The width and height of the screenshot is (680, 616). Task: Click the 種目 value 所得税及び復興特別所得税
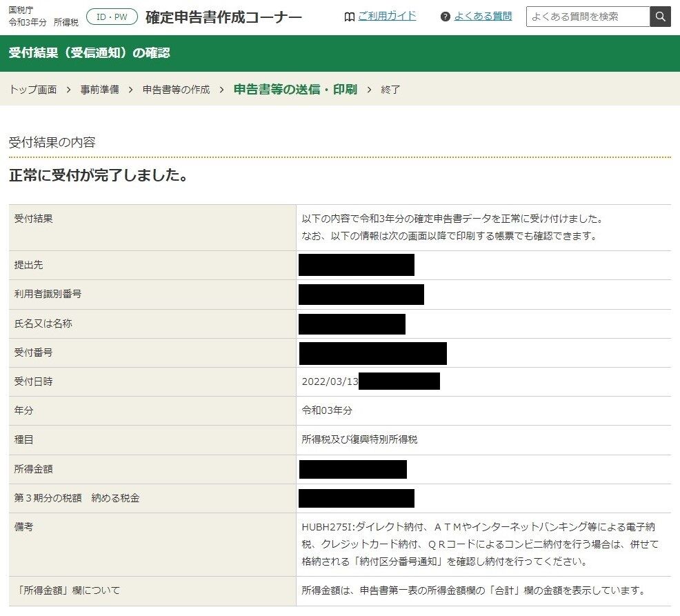coord(359,439)
